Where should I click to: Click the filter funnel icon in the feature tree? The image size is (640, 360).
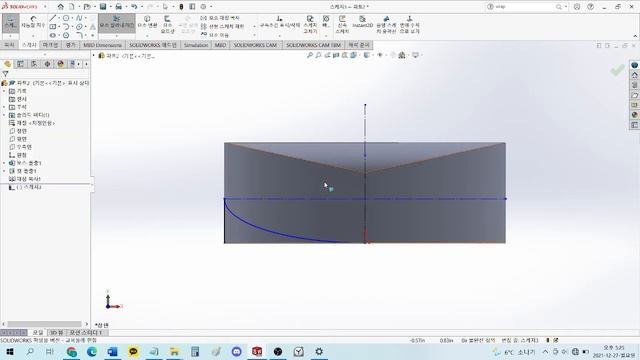tap(5, 74)
